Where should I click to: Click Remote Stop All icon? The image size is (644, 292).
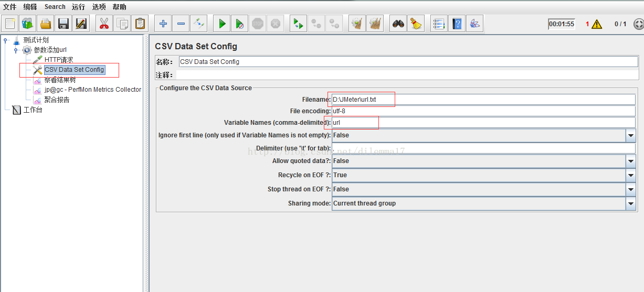(x=316, y=24)
